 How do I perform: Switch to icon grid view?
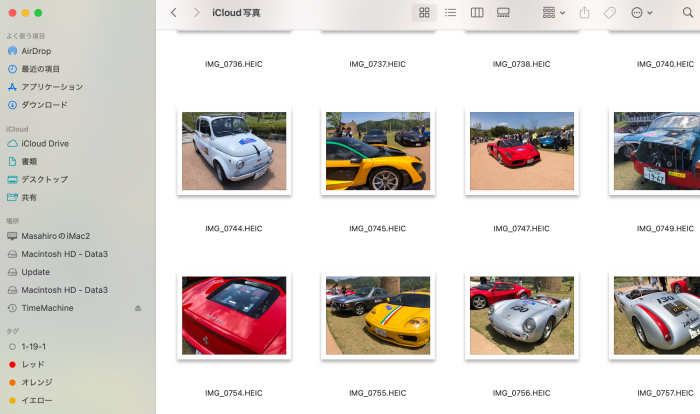coord(424,13)
